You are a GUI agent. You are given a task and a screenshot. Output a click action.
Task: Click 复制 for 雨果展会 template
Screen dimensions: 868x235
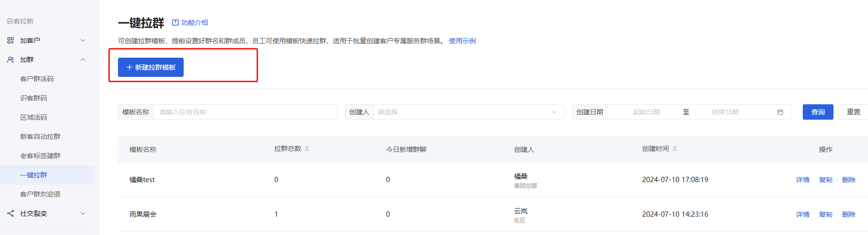click(x=826, y=214)
